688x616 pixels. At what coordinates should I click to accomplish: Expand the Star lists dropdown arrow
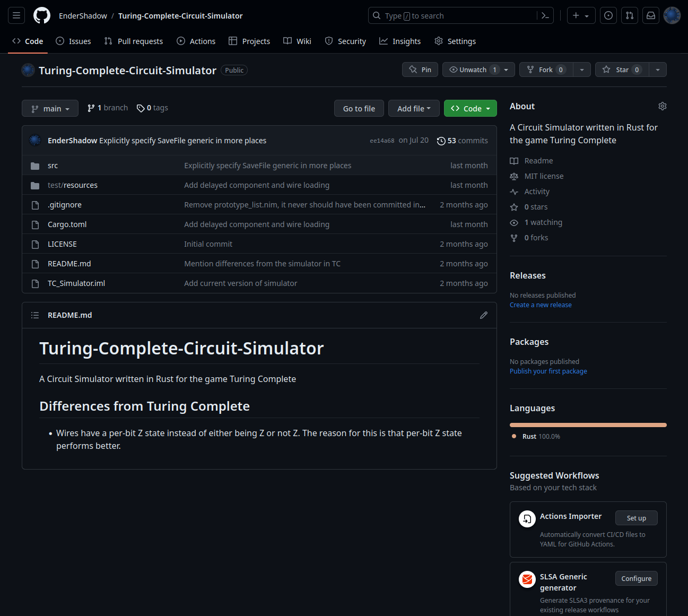point(658,70)
